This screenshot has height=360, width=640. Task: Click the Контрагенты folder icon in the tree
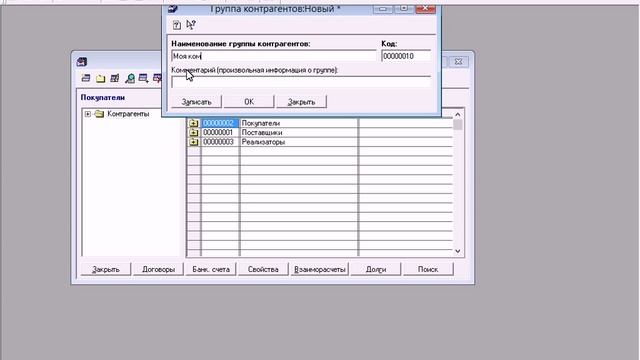tap(99, 114)
